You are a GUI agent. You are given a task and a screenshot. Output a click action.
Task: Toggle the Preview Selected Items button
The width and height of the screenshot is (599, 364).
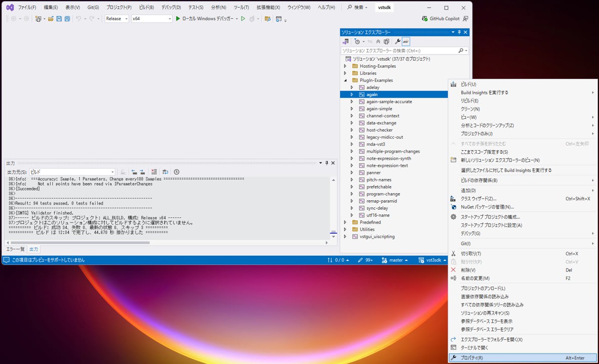click(x=406, y=41)
